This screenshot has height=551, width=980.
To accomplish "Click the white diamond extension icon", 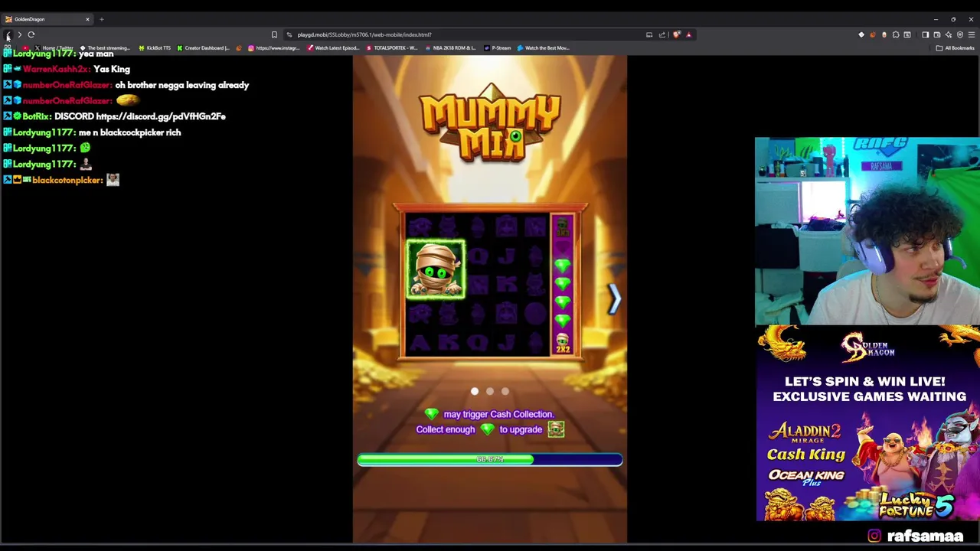I will coord(861,34).
